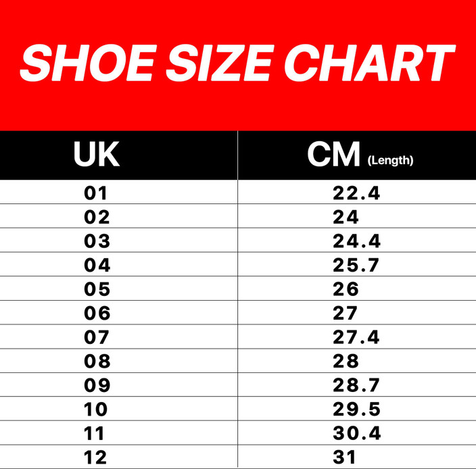Click the Shoe Size Chart title

pos(237,64)
